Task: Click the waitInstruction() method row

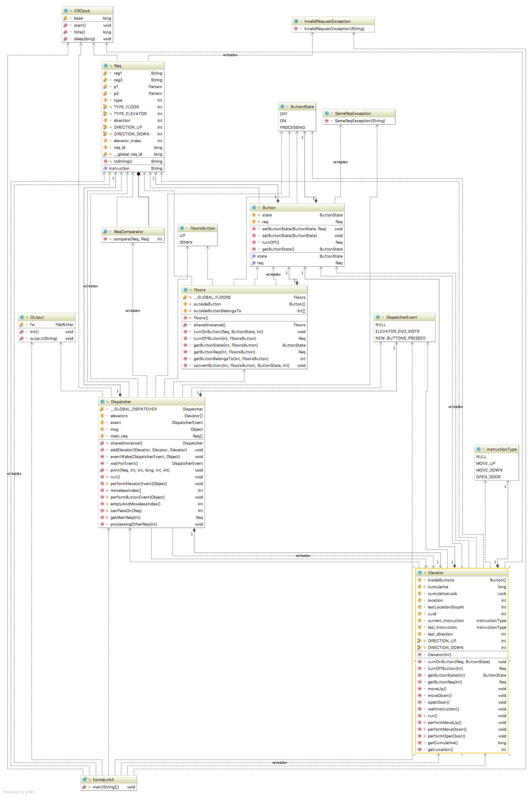Action: pyautogui.click(x=462, y=709)
